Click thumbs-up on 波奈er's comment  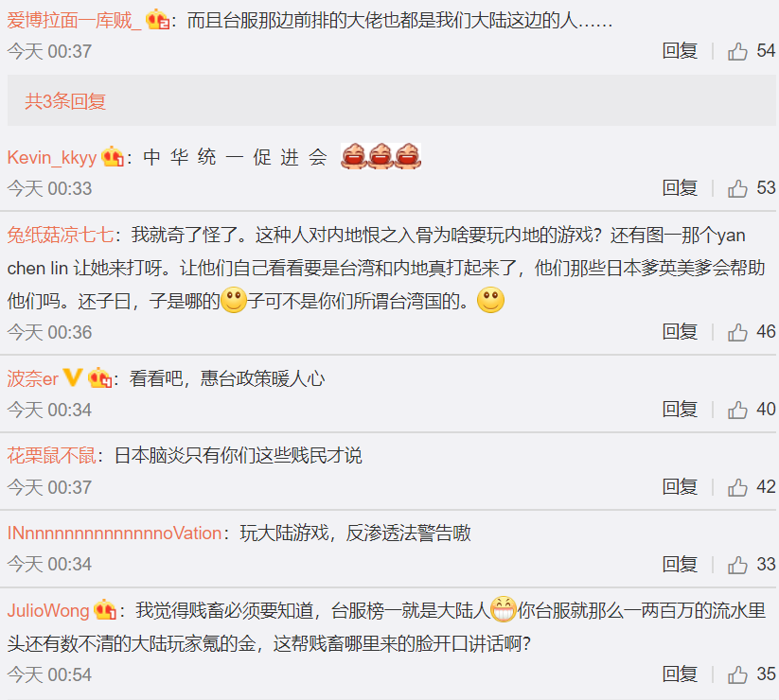click(x=737, y=411)
